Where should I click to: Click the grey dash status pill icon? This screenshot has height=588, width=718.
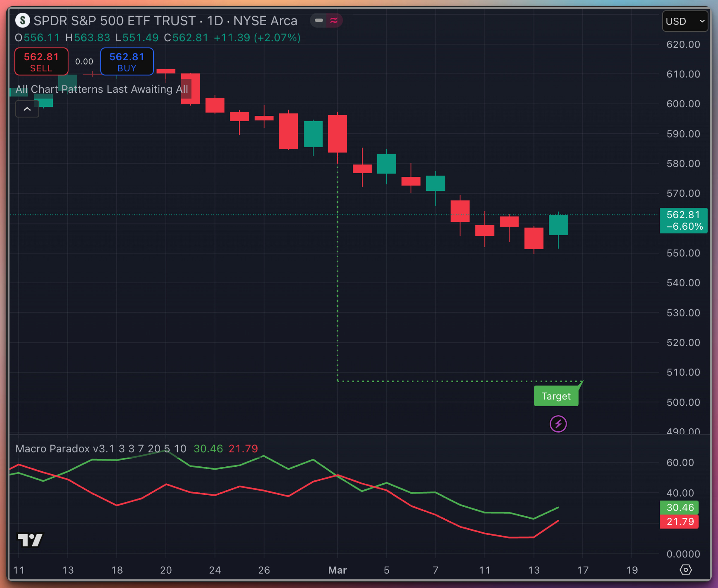[x=319, y=21]
